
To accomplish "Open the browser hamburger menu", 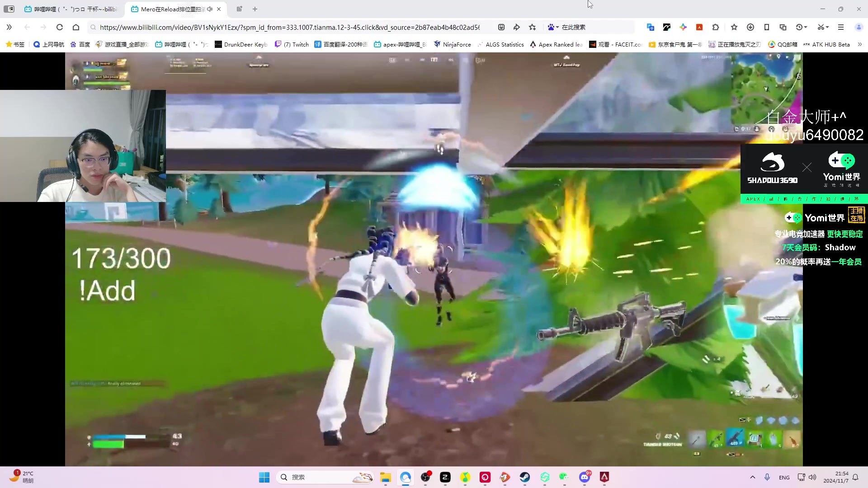I will point(841,27).
